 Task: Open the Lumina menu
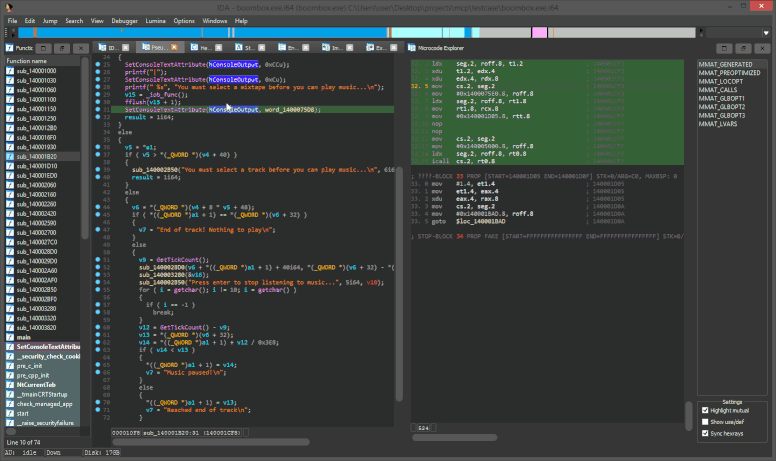[156, 20]
